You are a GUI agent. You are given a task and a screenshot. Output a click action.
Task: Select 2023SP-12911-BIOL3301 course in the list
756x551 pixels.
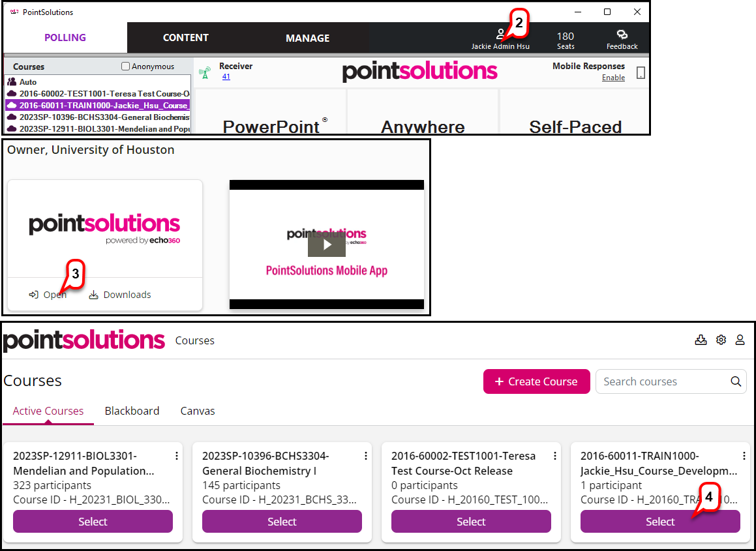tap(98, 128)
